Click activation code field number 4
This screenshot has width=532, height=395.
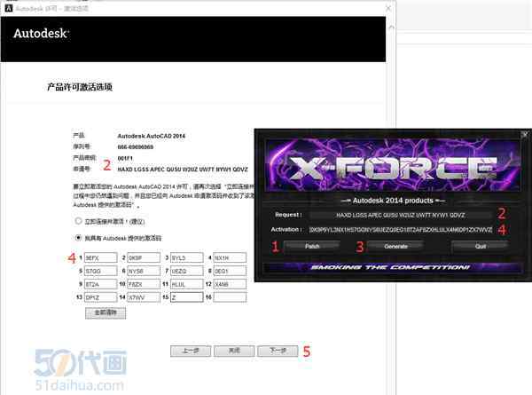point(230,257)
